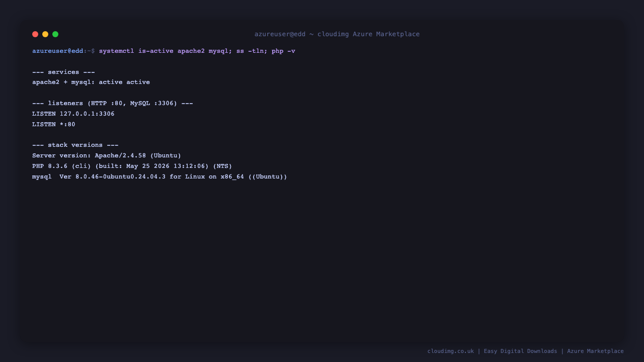Click the green maximize window dot
Image resolution: width=644 pixels, height=362 pixels.
tap(55, 34)
